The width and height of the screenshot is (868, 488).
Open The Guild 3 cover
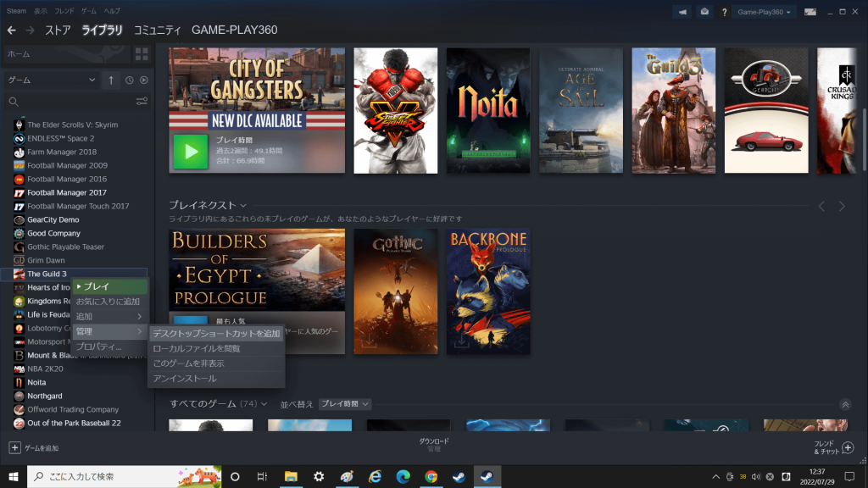pos(674,110)
